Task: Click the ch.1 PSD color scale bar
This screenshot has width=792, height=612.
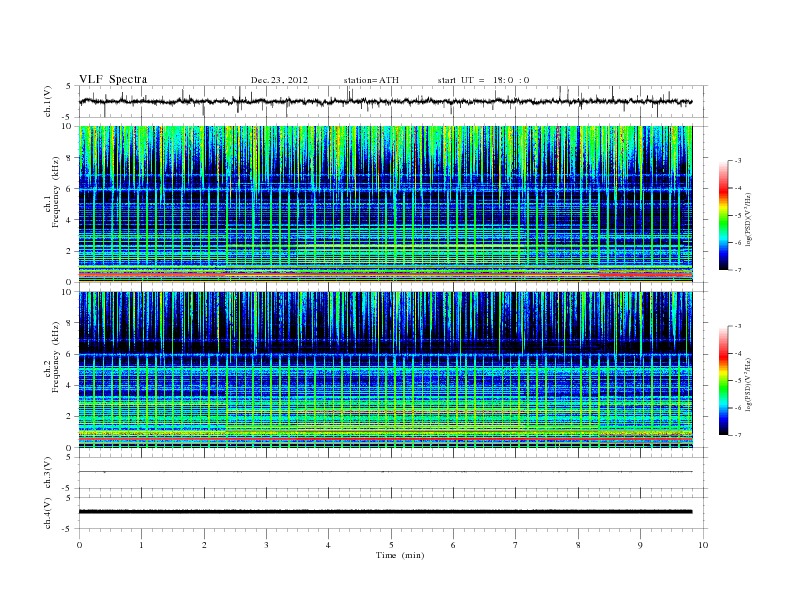Action: tap(723, 215)
